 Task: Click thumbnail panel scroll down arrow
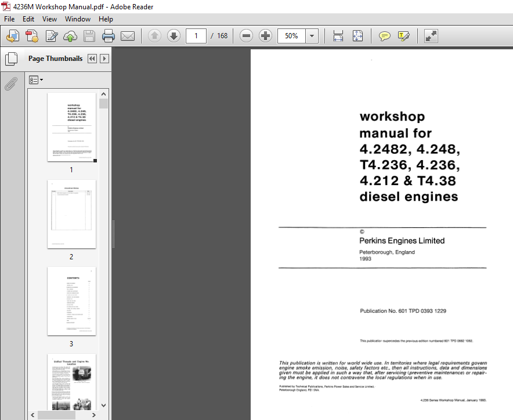coord(104,405)
